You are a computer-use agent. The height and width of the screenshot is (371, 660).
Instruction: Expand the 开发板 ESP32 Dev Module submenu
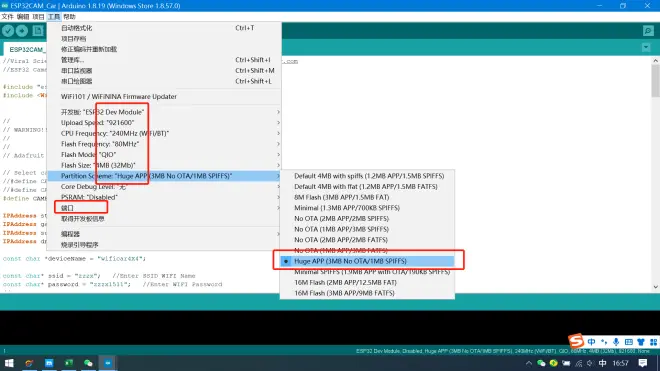point(164,112)
